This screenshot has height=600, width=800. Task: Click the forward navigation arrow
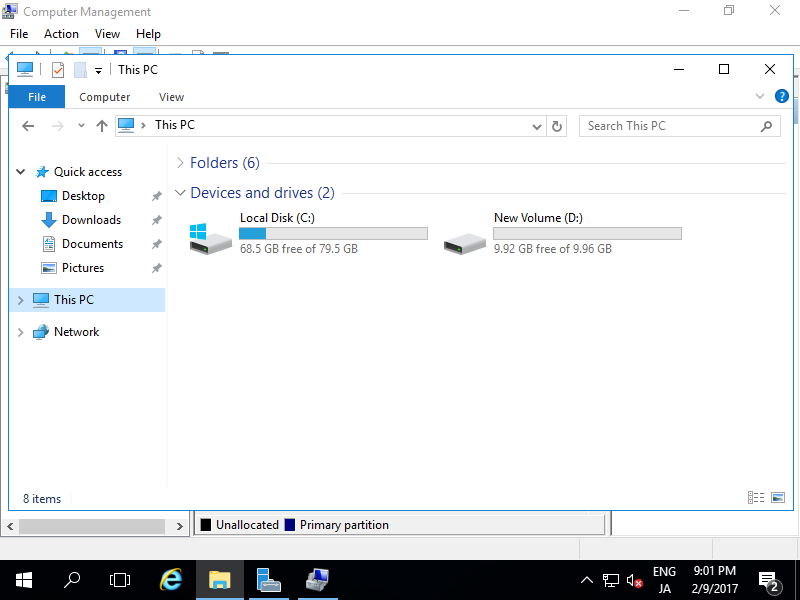tap(58, 126)
